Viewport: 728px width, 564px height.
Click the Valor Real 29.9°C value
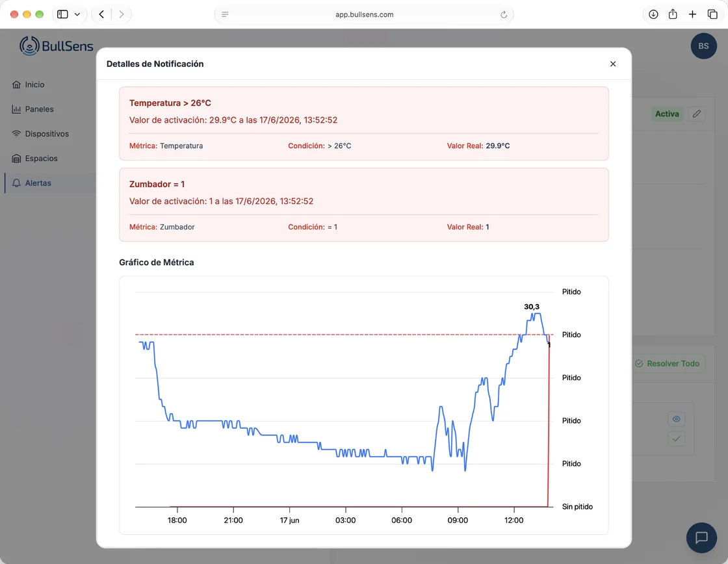coord(498,146)
